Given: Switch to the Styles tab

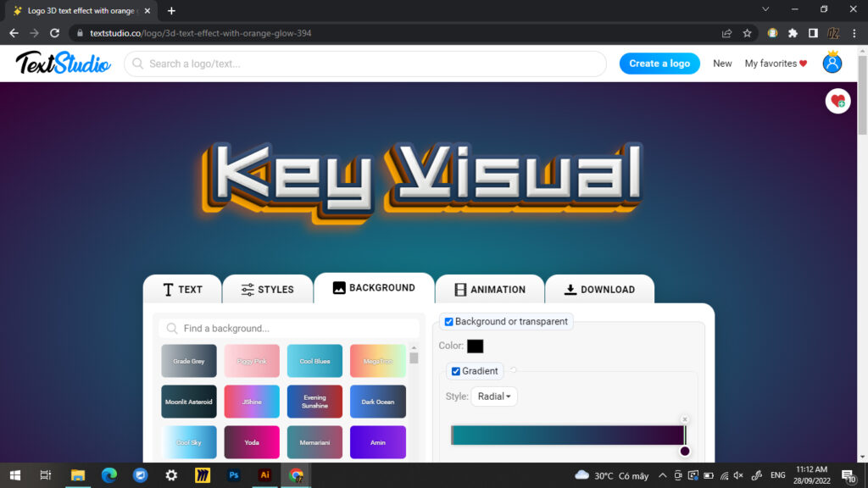Looking at the screenshot, I should click(267, 290).
